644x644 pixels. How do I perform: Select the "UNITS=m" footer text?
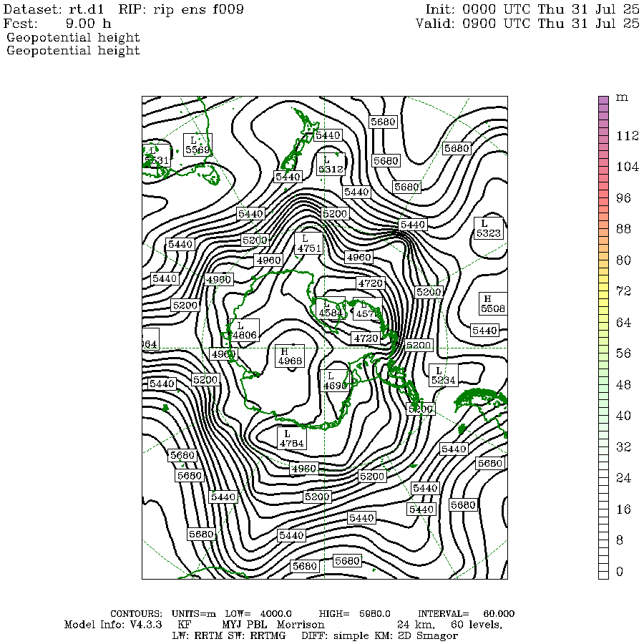[194, 614]
